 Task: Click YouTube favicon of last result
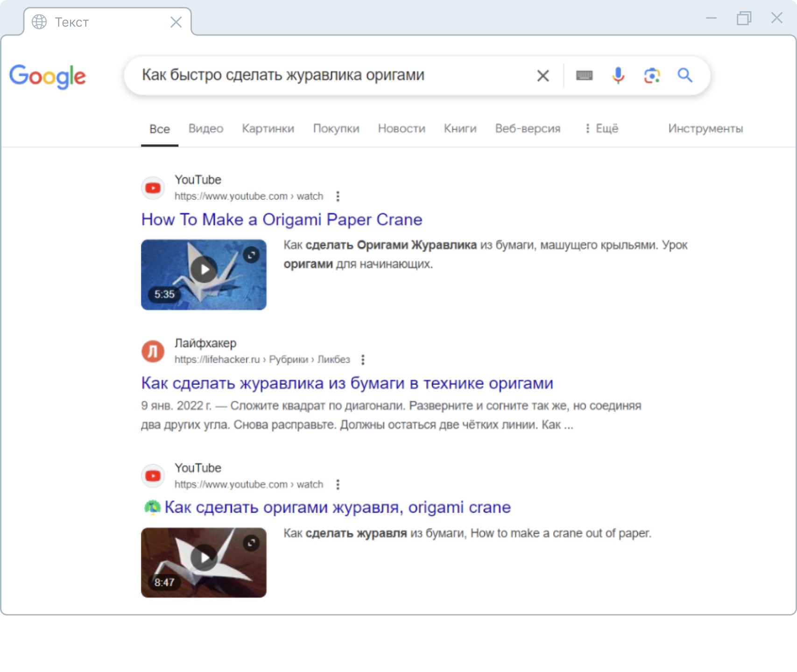click(153, 476)
